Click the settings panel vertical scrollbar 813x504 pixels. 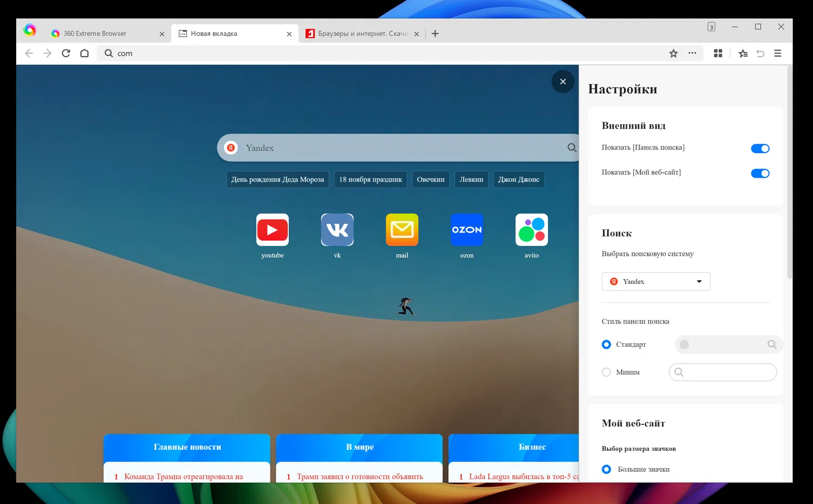point(790,173)
